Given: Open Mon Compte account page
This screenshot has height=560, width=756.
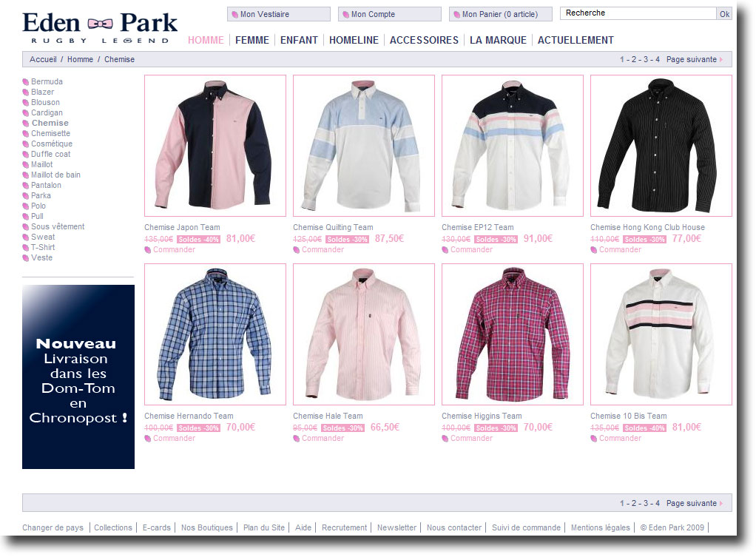Looking at the screenshot, I should (390, 15).
